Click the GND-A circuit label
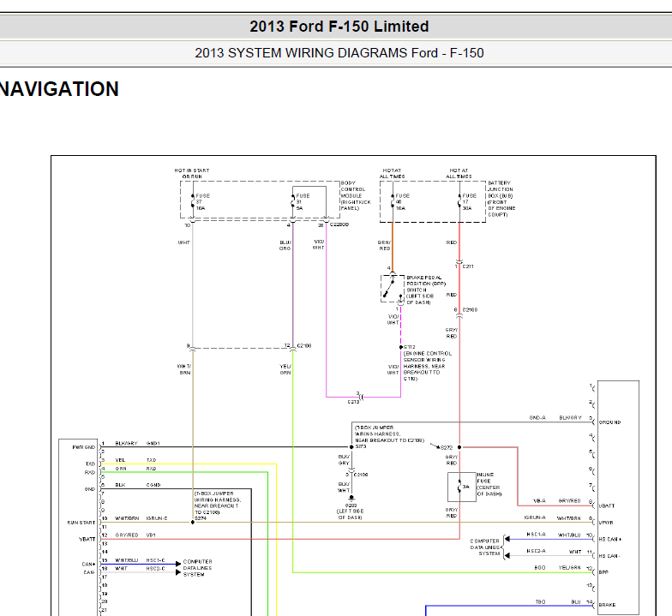The width and height of the screenshot is (672, 616). pyautogui.click(x=537, y=418)
